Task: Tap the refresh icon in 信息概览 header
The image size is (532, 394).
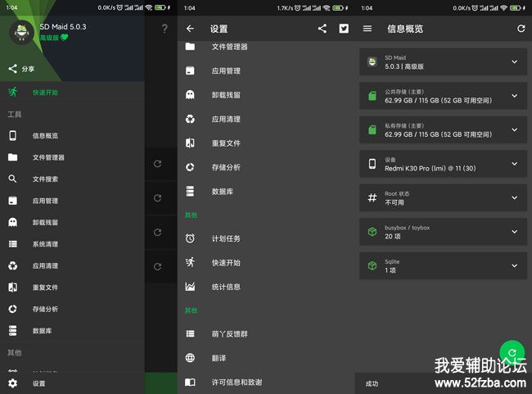Action: click(521, 29)
